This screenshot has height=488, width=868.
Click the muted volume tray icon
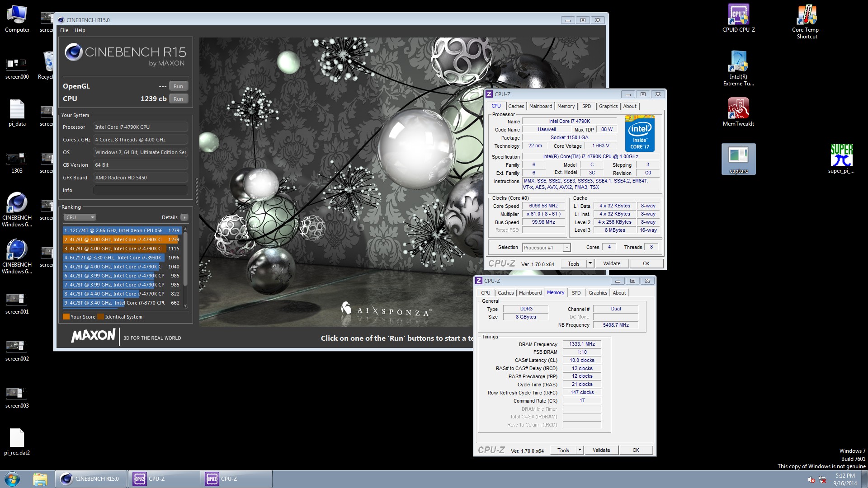[811, 480]
